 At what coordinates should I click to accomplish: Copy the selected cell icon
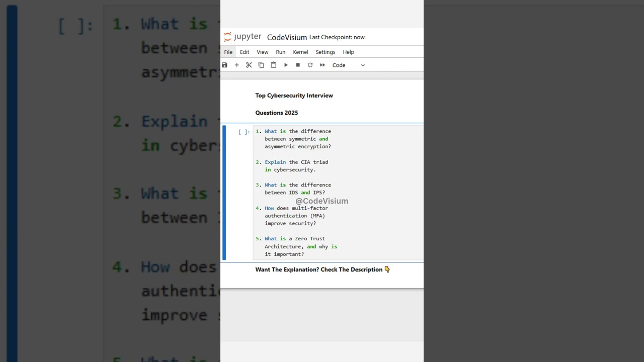pos(261,65)
